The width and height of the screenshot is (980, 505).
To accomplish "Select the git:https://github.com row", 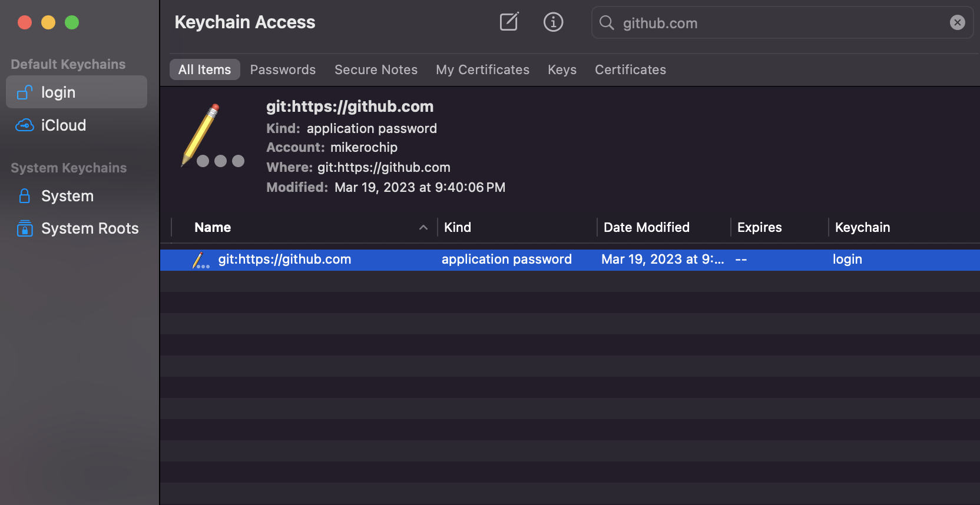I will pyautogui.click(x=570, y=260).
